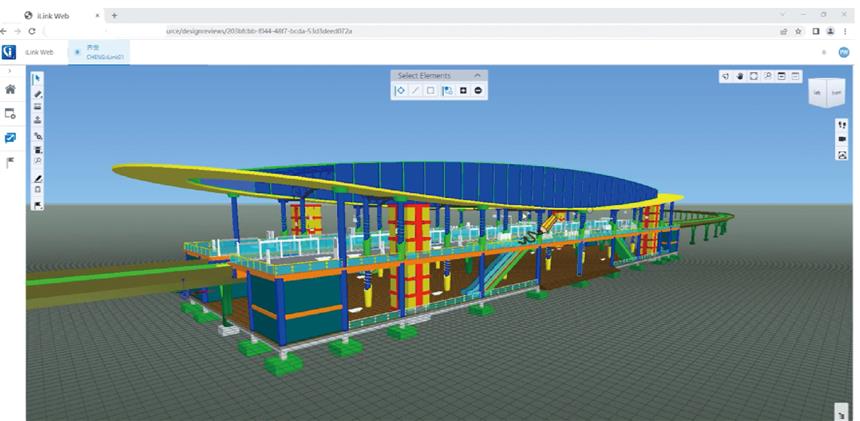Screen dimensions: 860x421
Task: Choose the line selection mode icon
Action: pyautogui.click(x=415, y=91)
